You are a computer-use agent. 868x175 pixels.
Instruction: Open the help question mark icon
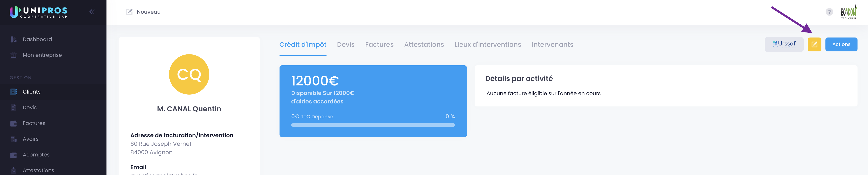click(x=829, y=12)
